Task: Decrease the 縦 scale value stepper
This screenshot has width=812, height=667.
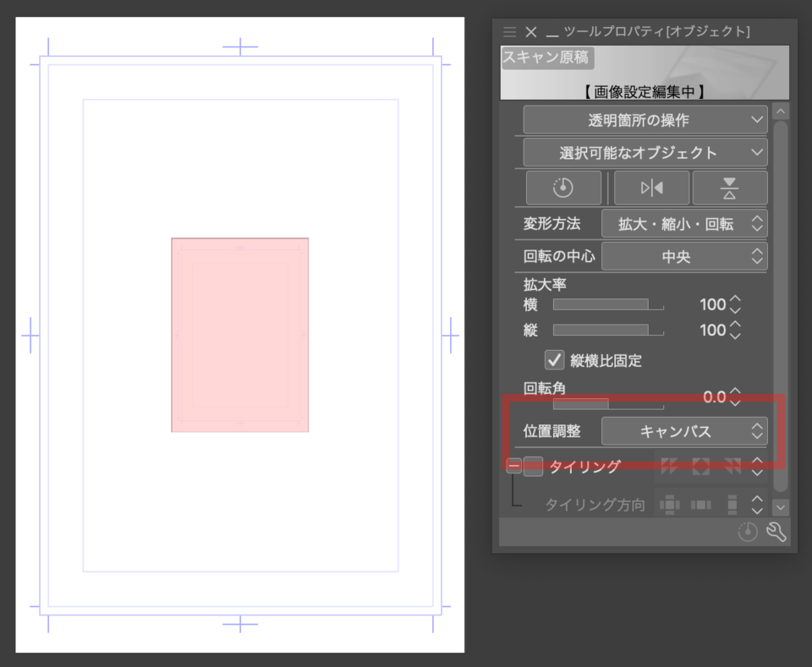Action: [735, 336]
